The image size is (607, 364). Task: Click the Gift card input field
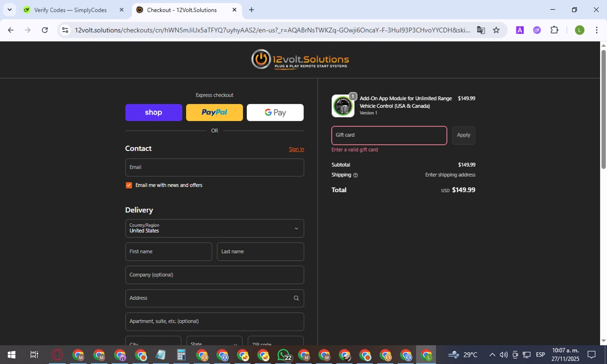(x=389, y=135)
